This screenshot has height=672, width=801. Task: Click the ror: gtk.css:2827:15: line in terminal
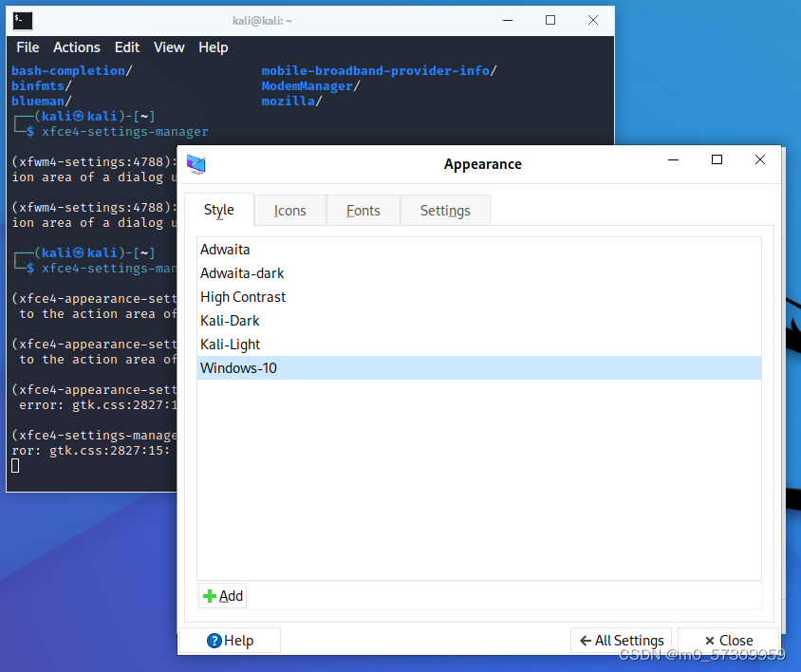[x=90, y=450]
